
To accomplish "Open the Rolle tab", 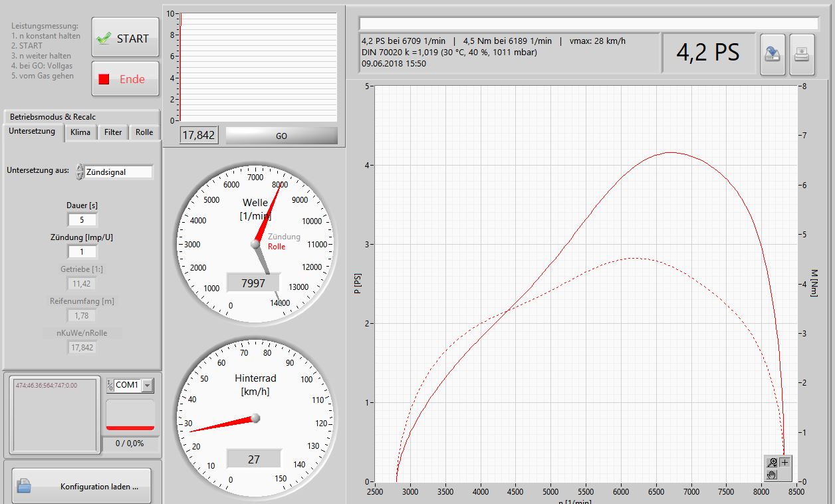I will coord(144,132).
